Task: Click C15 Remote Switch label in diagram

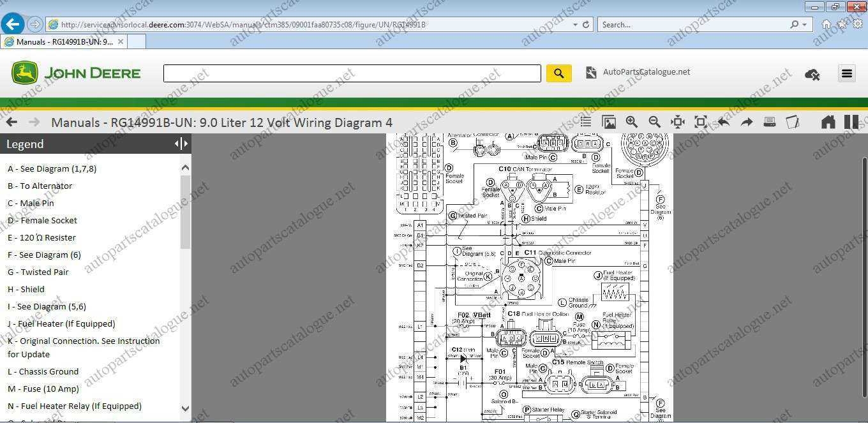Action: coord(578,362)
